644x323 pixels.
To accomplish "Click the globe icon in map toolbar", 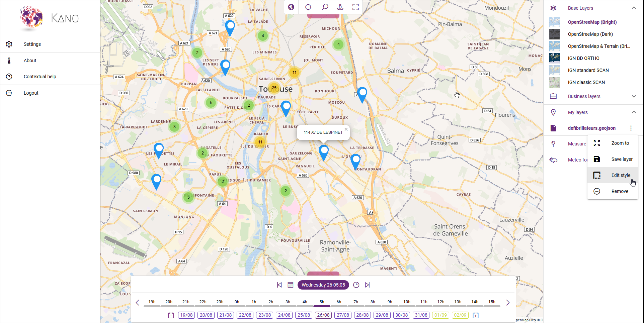I will click(291, 7).
